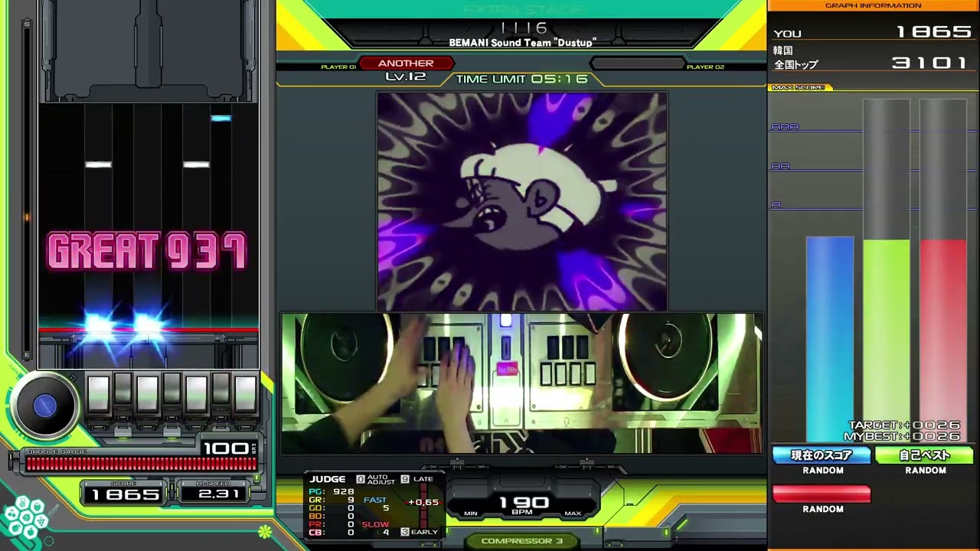Click the Lv.12 level label
The height and width of the screenshot is (551, 980).
pyautogui.click(x=406, y=77)
